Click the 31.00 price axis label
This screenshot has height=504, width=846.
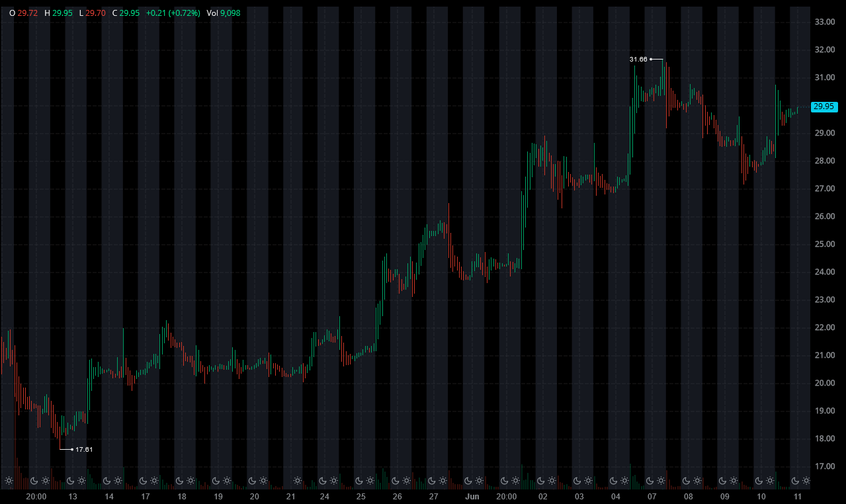pos(824,77)
